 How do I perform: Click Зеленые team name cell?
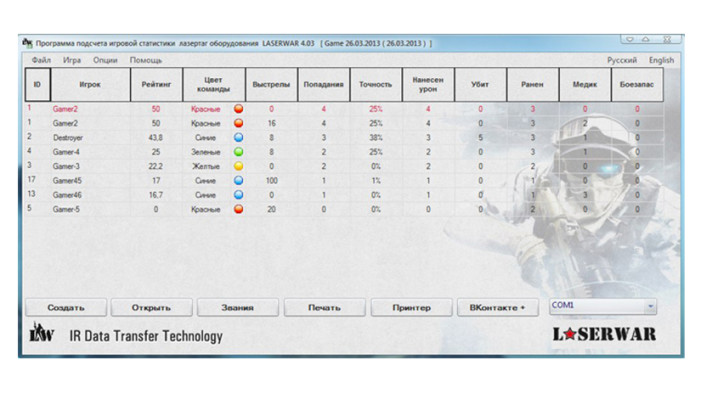206,152
